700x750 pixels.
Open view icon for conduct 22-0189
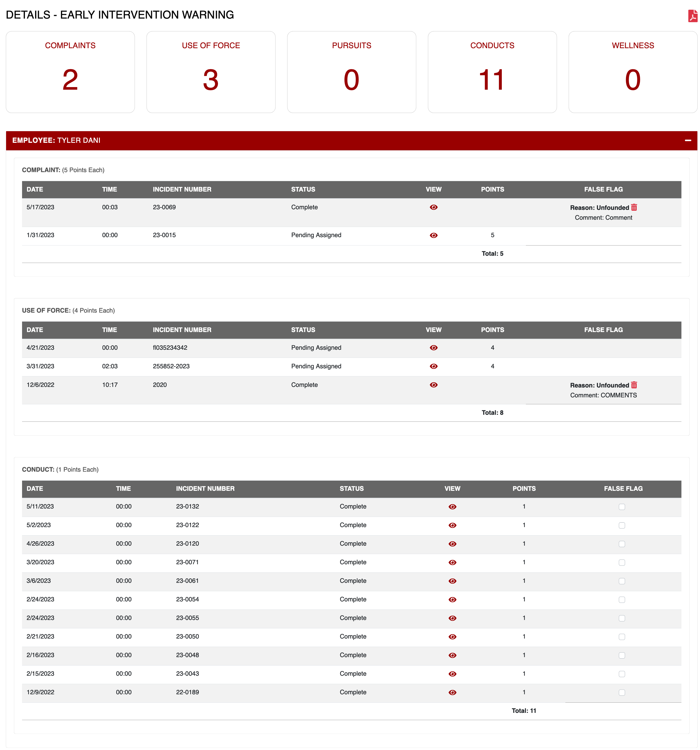(452, 692)
